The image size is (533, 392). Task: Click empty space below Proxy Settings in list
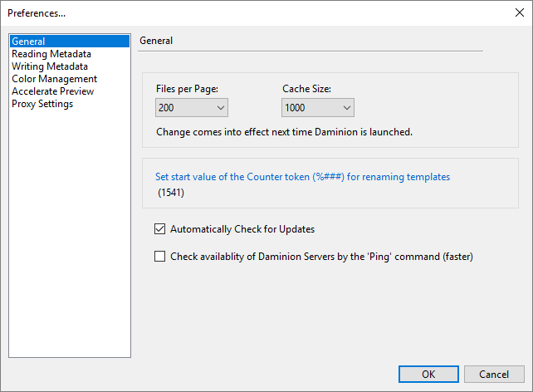point(69,233)
